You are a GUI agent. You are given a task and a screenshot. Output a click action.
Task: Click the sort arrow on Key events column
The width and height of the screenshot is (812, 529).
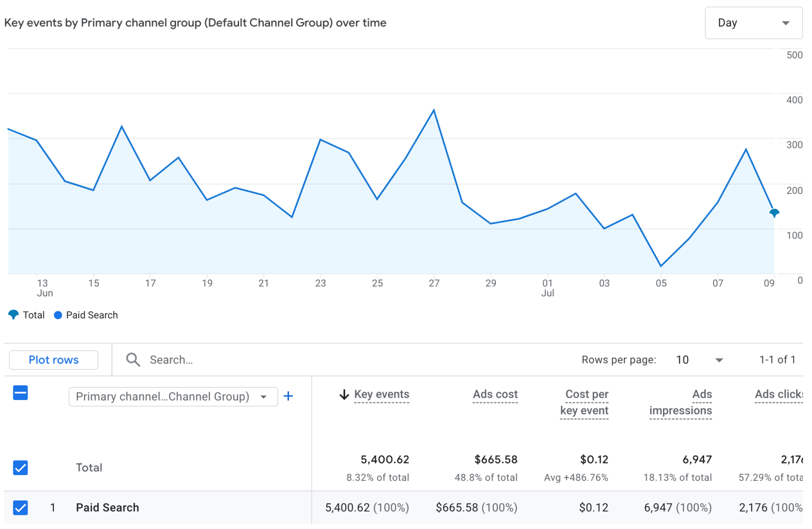coord(344,394)
